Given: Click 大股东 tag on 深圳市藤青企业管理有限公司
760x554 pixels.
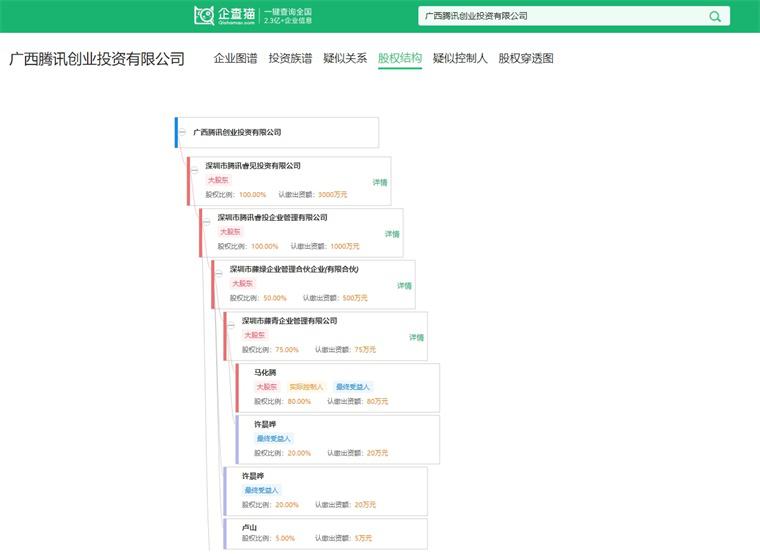Looking at the screenshot, I should [x=254, y=335].
